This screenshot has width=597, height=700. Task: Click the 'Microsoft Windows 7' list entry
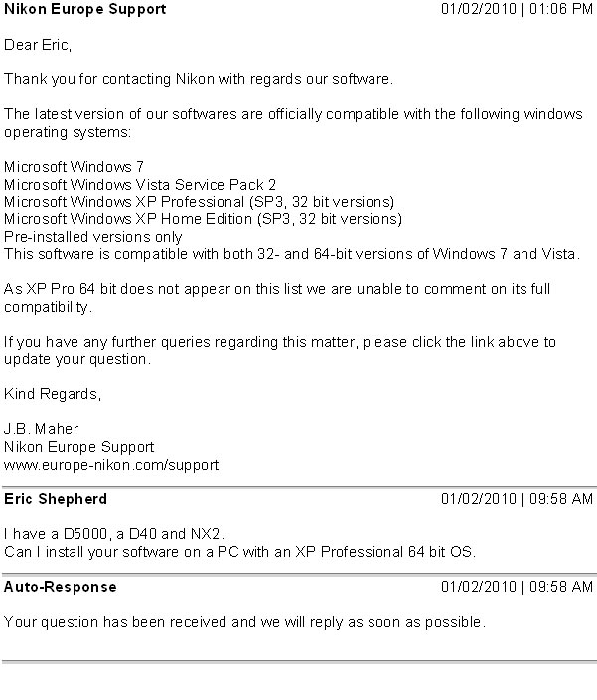(x=75, y=167)
